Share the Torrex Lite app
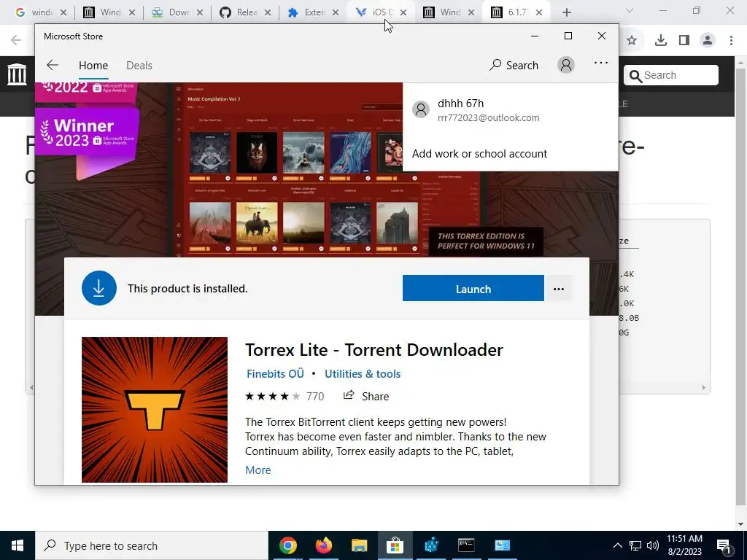Viewport: 747px width, 560px height. click(x=366, y=396)
